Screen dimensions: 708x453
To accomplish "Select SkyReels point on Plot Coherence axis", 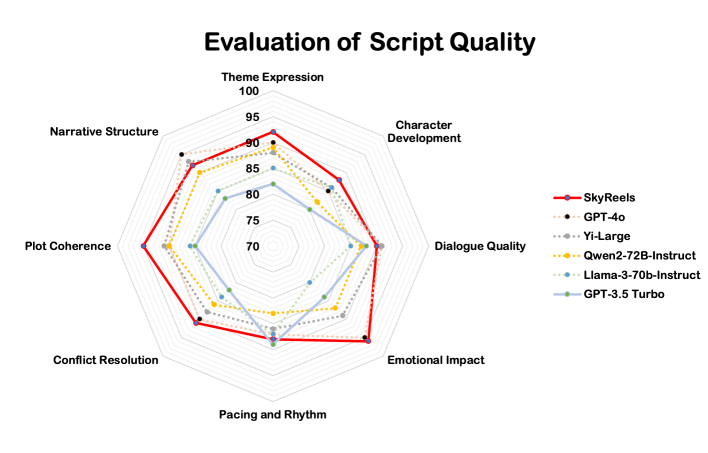I will pyautogui.click(x=143, y=246).
